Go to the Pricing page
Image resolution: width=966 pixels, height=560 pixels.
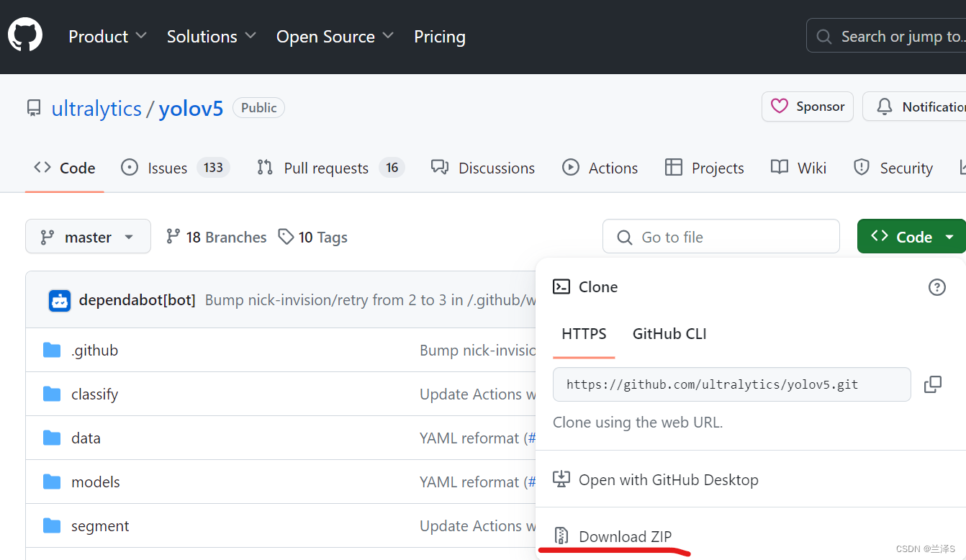click(440, 36)
